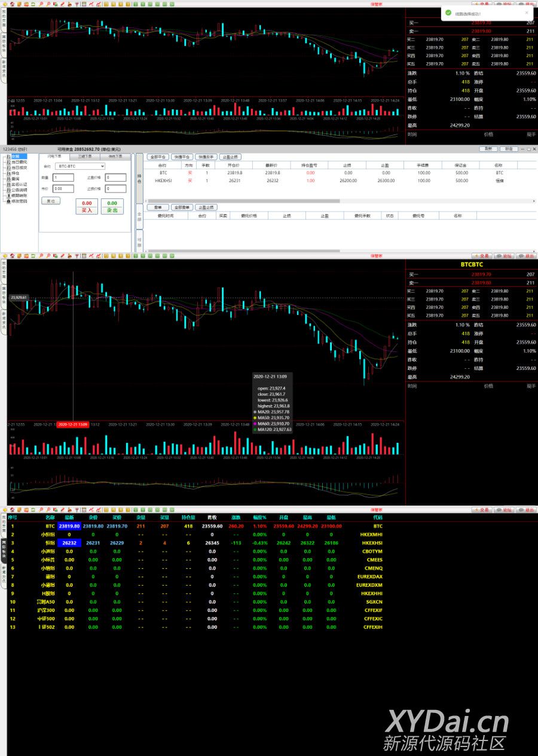Open the 合约 contract dropdown showing BTC-BTC
This screenshot has height=756, width=538.
click(80, 166)
